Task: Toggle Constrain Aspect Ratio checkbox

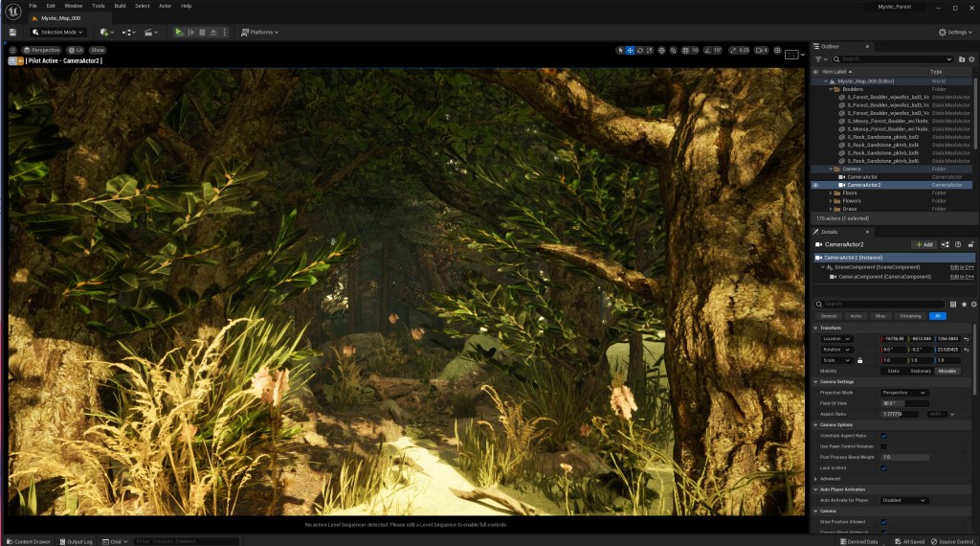Action: coord(883,436)
